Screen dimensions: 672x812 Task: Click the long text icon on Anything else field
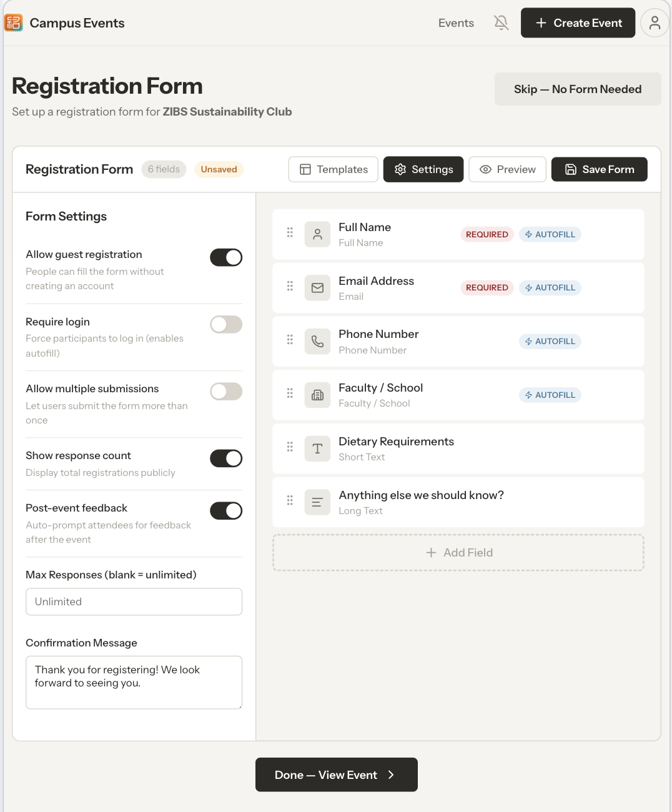[317, 502]
